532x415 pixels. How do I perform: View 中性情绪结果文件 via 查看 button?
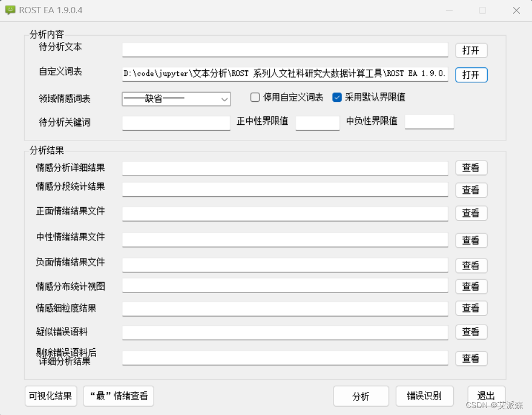(x=471, y=241)
